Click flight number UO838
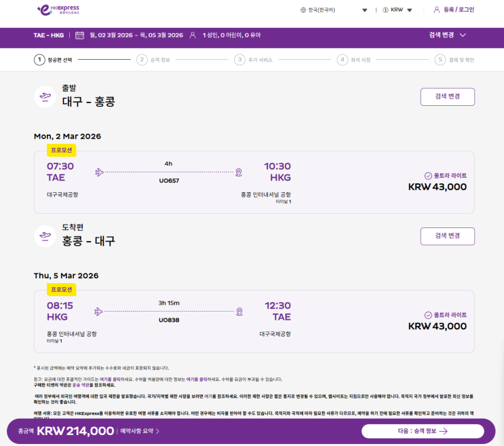 169,320
